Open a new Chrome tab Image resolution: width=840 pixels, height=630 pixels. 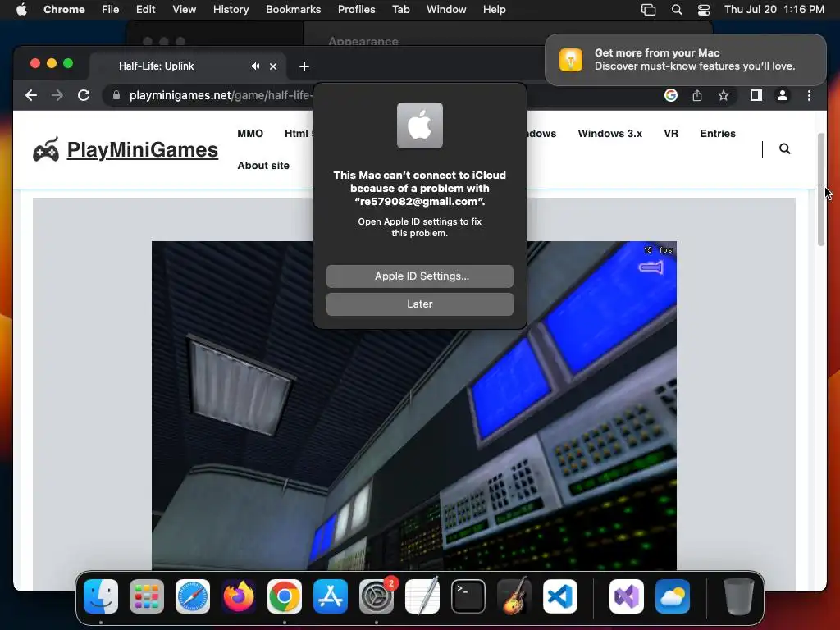[x=304, y=66]
